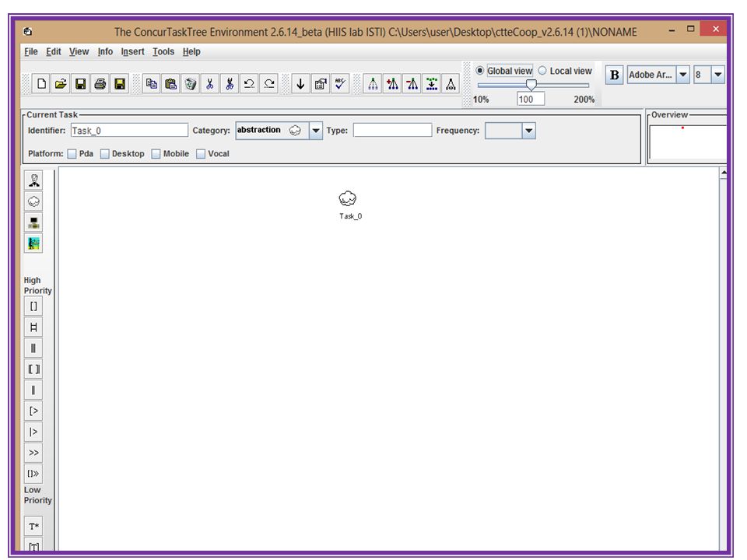Click the Overview panel thumbnail
747x560 pixels.
pyautogui.click(x=688, y=142)
